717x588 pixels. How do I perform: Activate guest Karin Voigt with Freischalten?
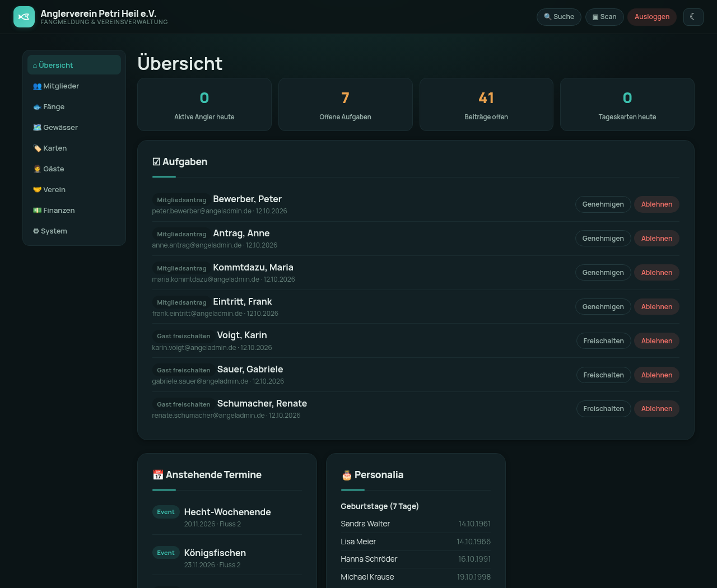tap(604, 341)
